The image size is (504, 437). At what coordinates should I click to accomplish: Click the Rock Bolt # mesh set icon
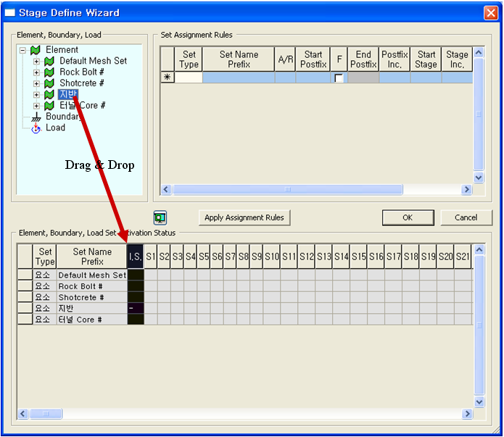click(49, 72)
